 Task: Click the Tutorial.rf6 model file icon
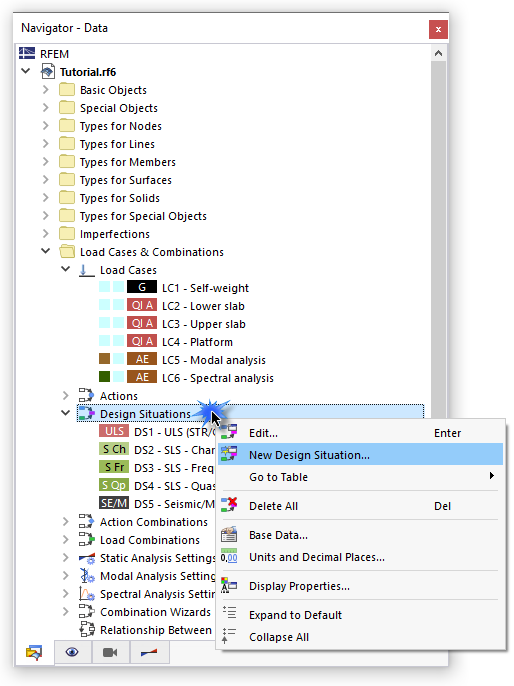click(x=48, y=71)
